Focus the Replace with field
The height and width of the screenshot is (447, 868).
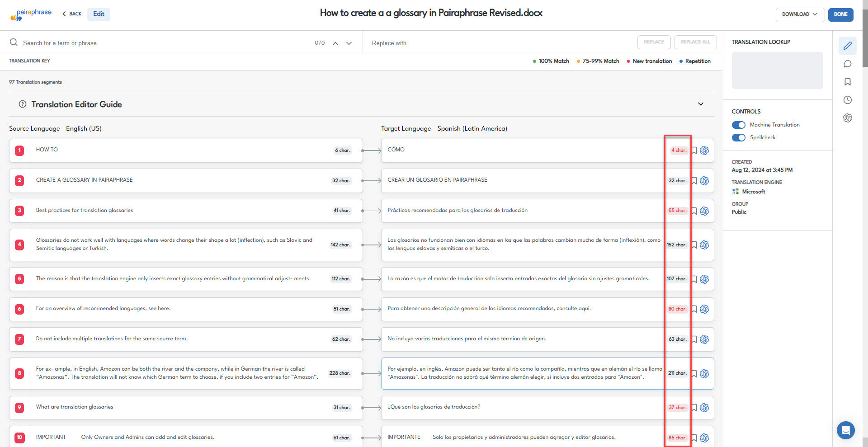(x=502, y=43)
